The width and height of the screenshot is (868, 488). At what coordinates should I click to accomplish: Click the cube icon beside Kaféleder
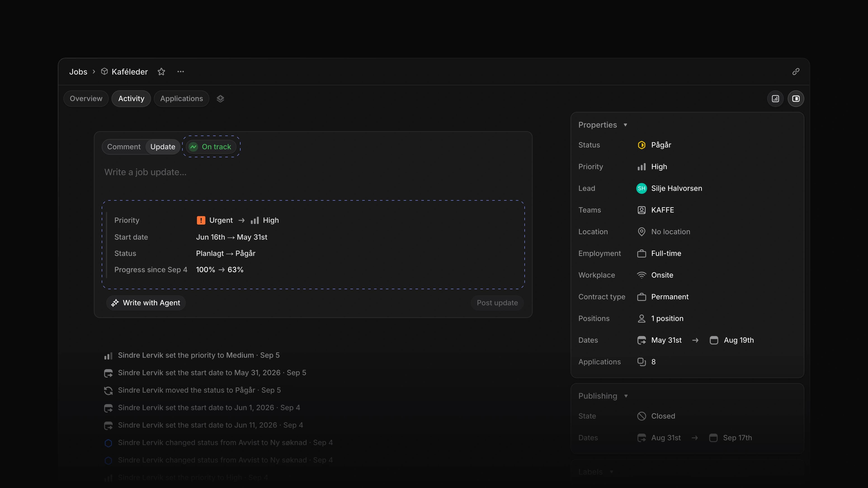pos(104,72)
